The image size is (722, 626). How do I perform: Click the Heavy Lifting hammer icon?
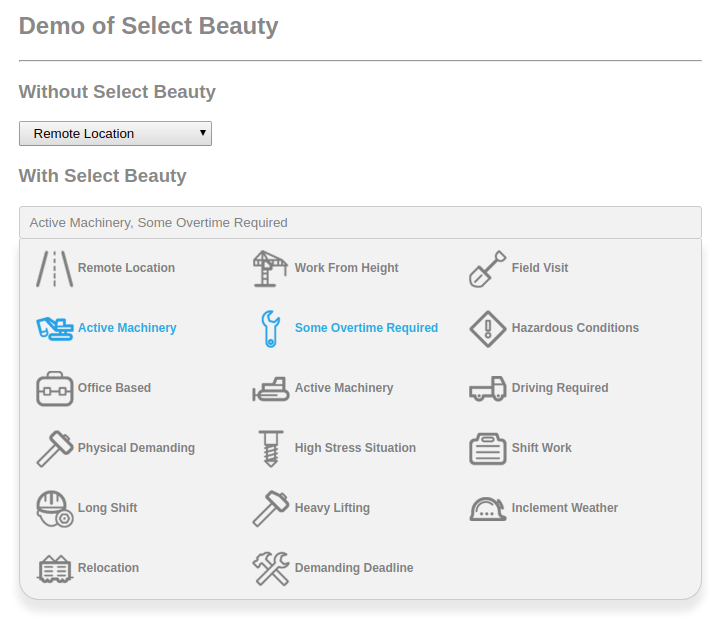[x=271, y=509]
